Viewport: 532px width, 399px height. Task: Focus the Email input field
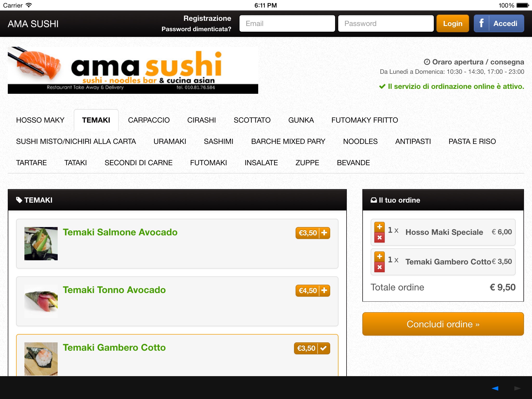tap(287, 24)
